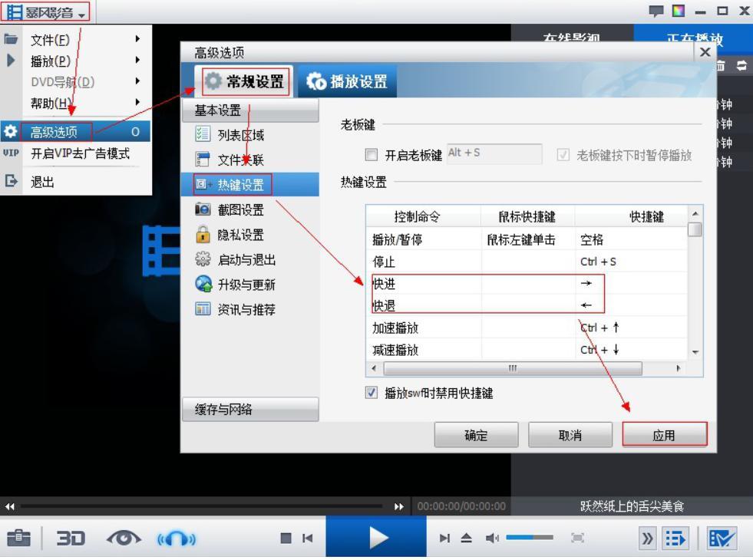753x560 pixels.
Task: Toggle the eye protection icon
Action: [124, 538]
